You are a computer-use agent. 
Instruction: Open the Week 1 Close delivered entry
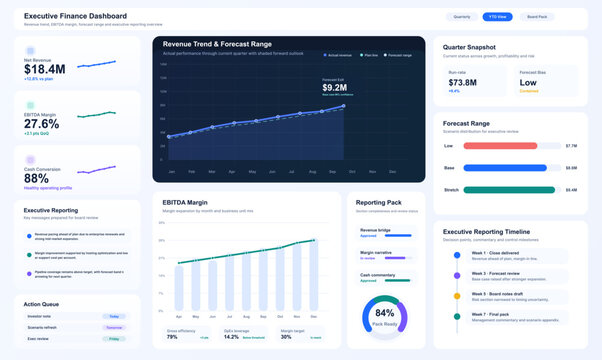517,256
